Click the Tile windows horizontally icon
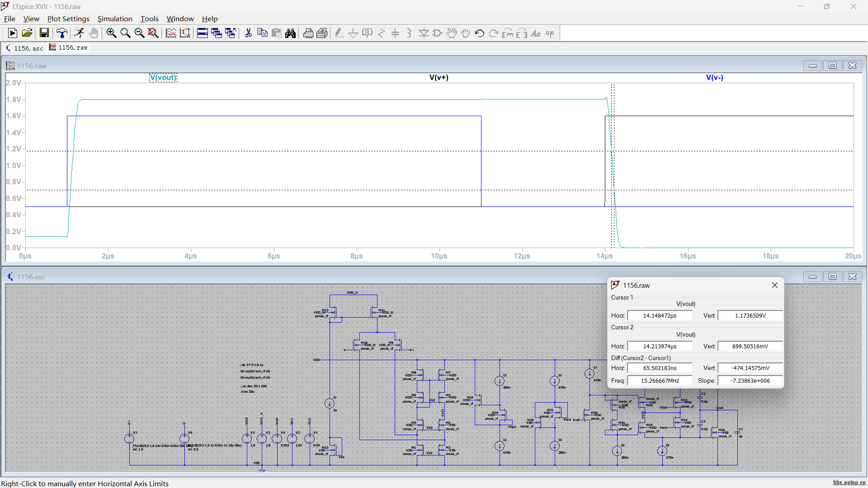Image resolution: width=868 pixels, height=488 pixels. click(x=202, y=33)
